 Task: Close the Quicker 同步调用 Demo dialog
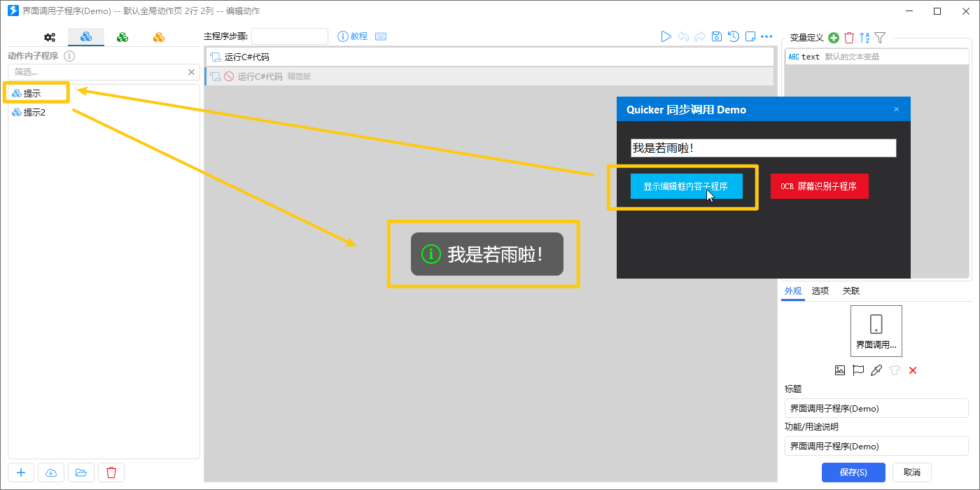896,109
